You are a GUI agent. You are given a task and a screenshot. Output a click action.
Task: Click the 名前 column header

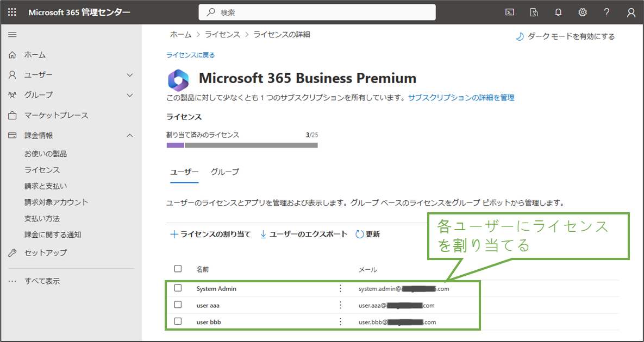click(203, 269)
